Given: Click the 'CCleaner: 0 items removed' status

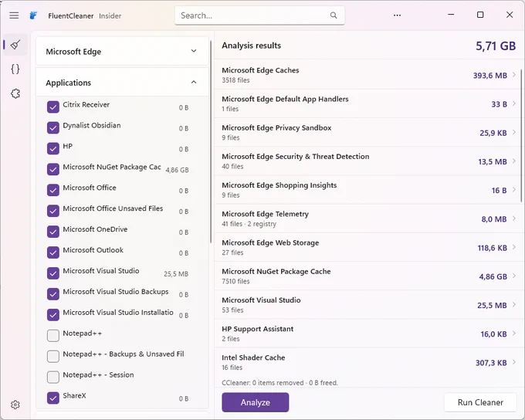Looking at the screenshot, I should tap(279, 383).
